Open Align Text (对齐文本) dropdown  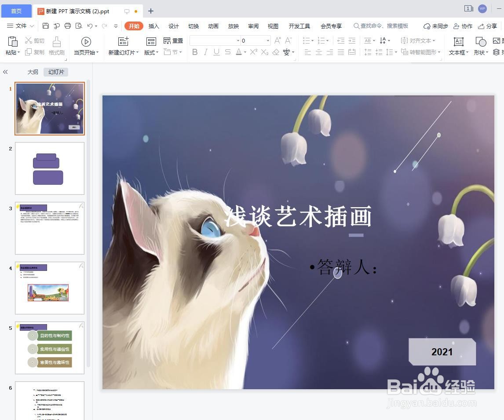pyautogui.click(x=418, y=40)
